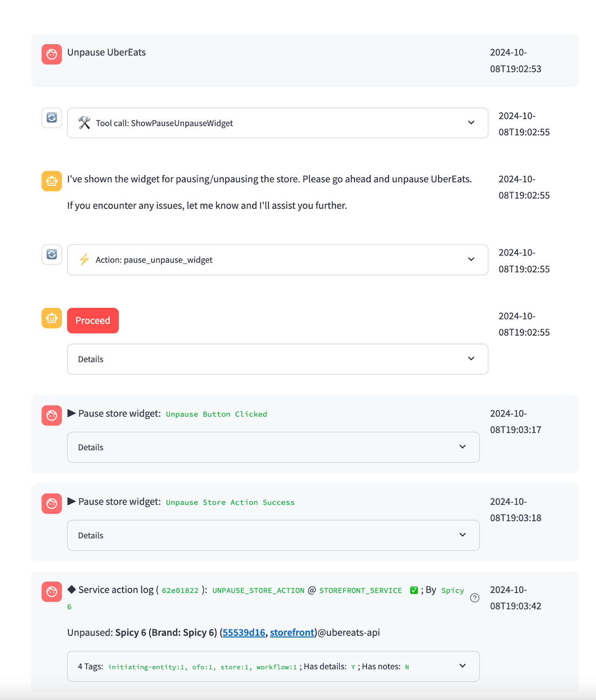Click the 'Unpause Button Clicked' status text
This screenshot has height=700, width=596.
tap(216, 414)
